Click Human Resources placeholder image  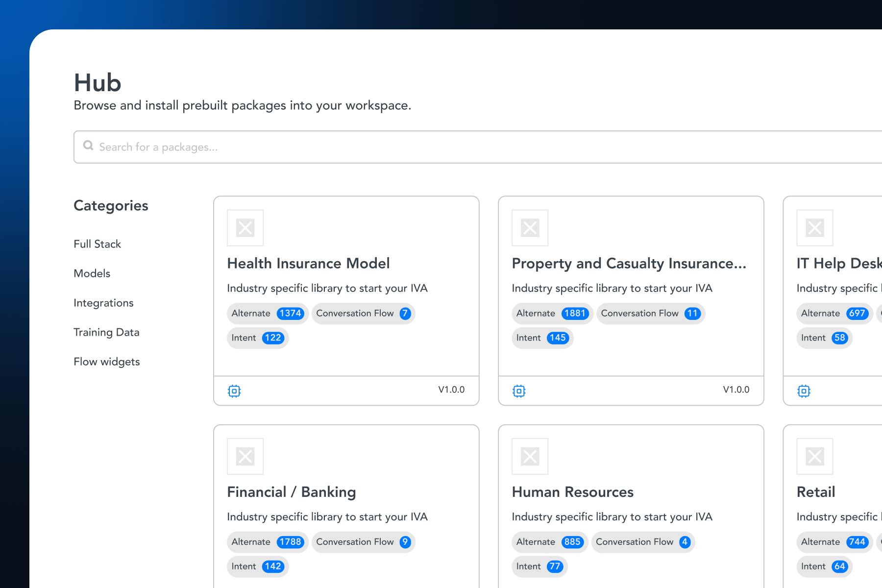pos(530,456)
